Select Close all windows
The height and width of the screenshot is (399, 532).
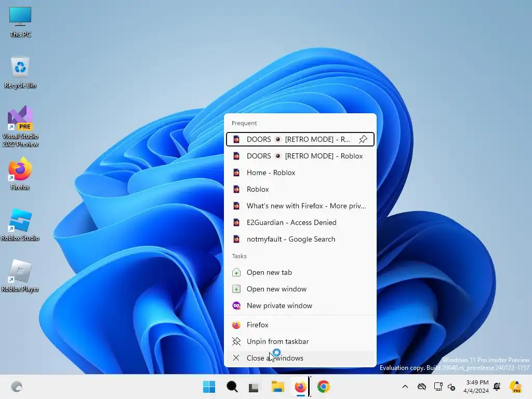(x=300, y=358)
